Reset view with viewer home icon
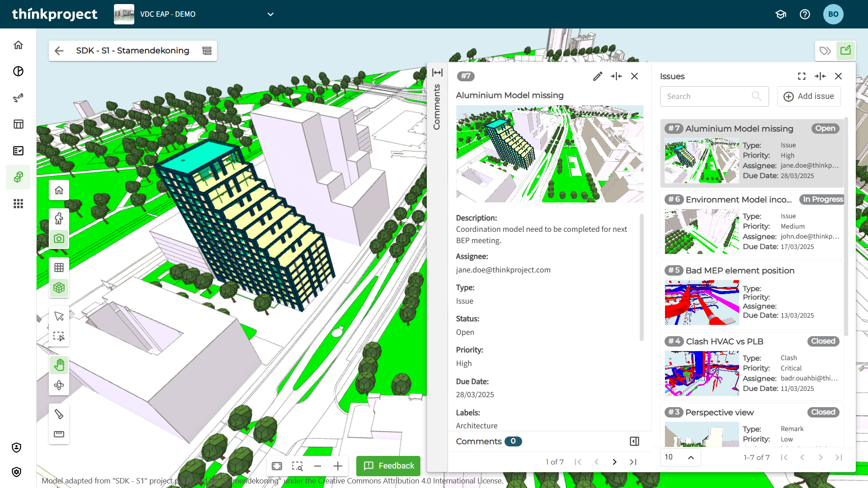Screen dimensions: 868x488 pos(59,190)
